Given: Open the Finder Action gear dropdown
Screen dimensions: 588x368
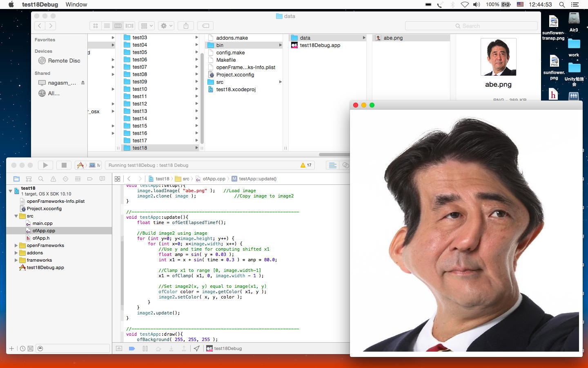Looking at the screenshot, I should [x=166, y=26].
